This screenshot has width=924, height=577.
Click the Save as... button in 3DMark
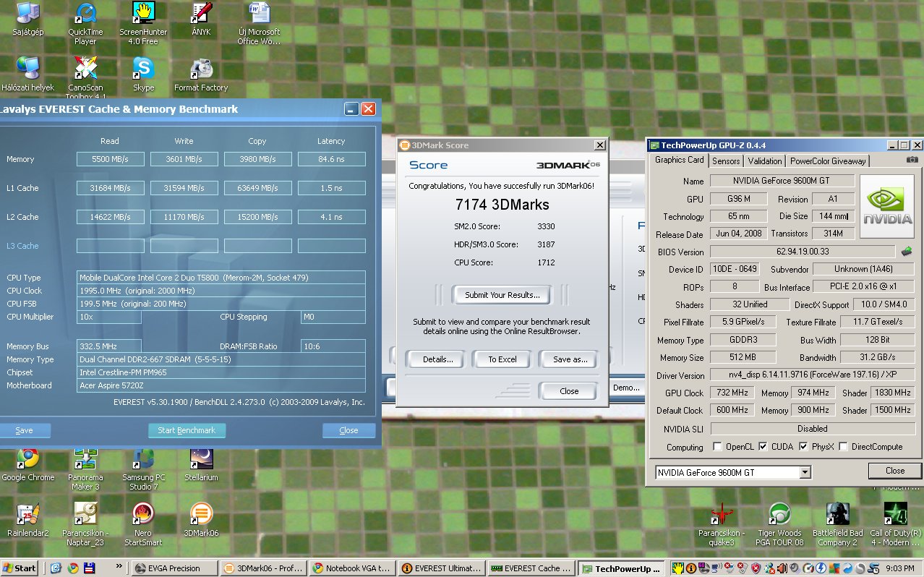569,359
